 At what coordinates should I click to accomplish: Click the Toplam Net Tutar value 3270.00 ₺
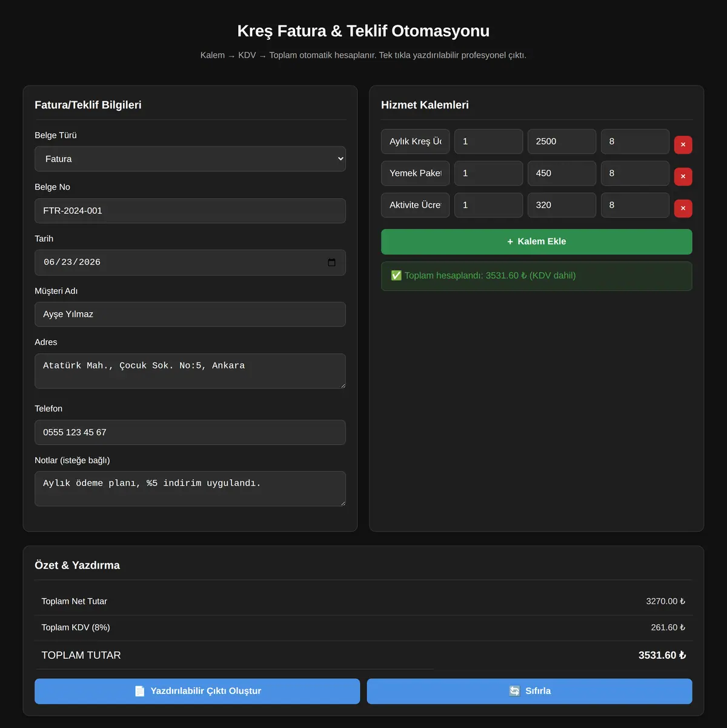[x=666, y=601]
